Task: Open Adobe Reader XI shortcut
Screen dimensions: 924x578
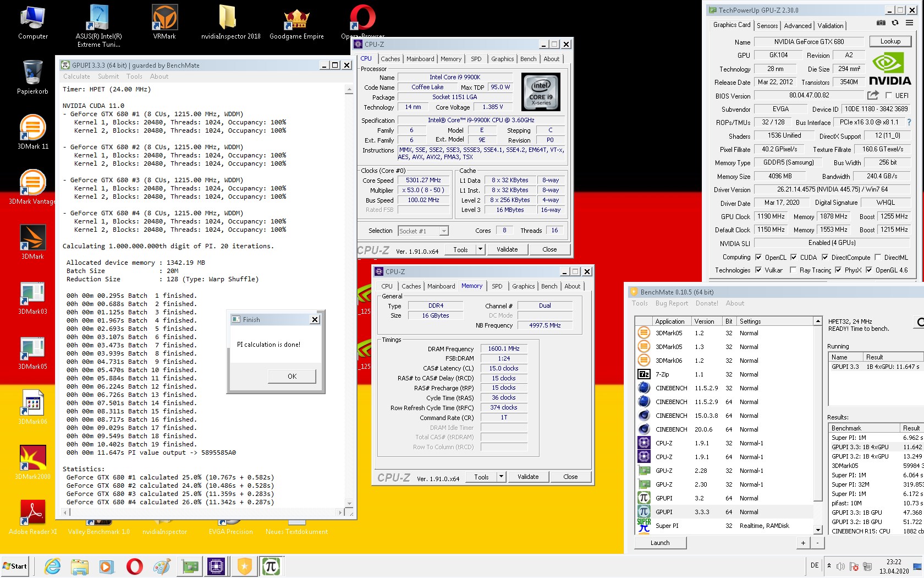Action: (33, 517)
